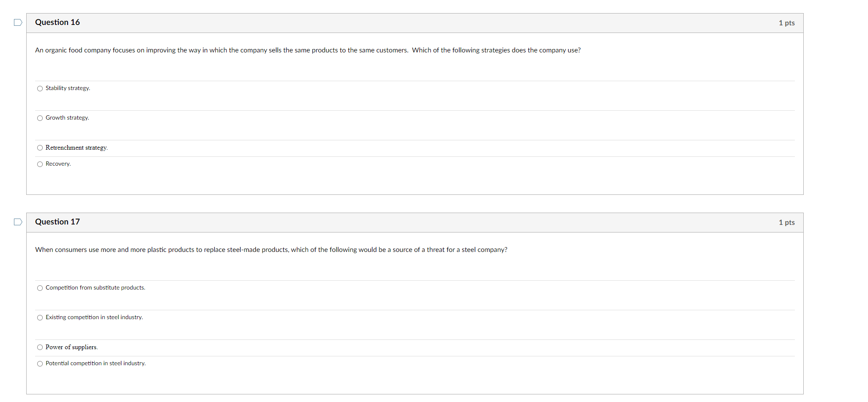This screenshot has width=868, height=402.
Task: Click the Stability strategy answer label text
Action: pyautogui.click(x=68, y=88)
